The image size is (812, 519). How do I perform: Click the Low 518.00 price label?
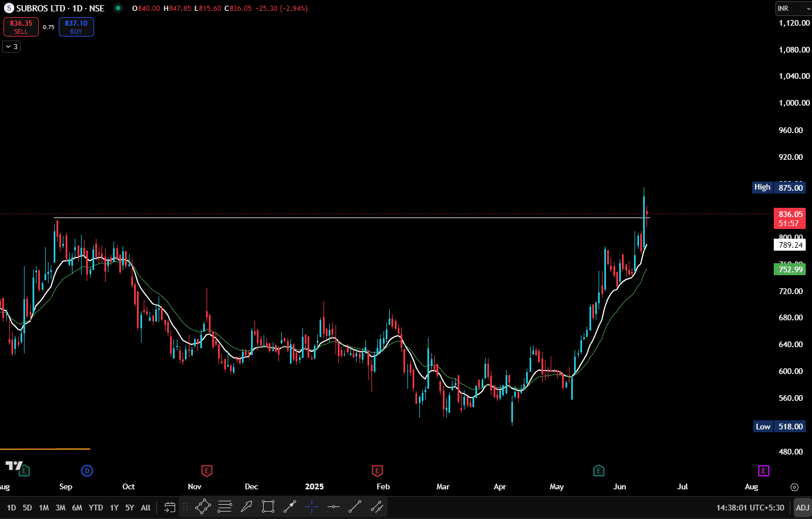(x=779, y=427)
